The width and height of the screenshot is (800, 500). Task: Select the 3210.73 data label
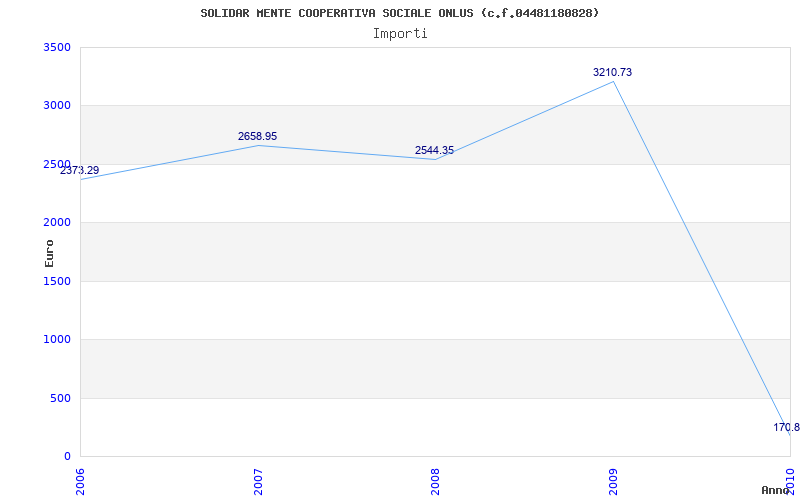[612, 72]
